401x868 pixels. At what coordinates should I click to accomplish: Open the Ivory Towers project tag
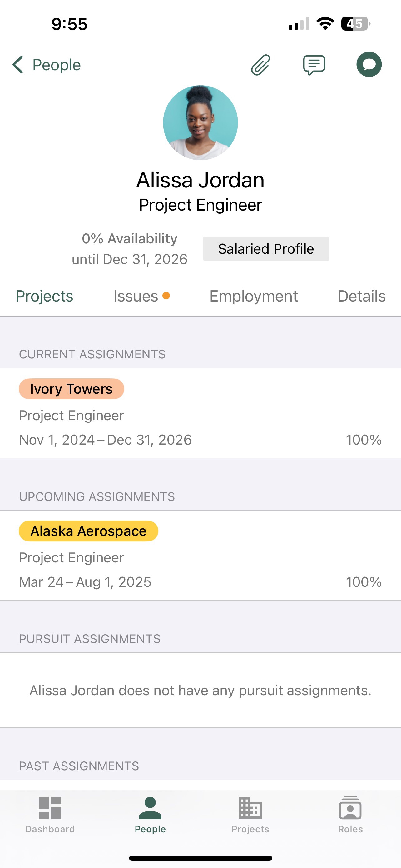(x=72, y=389)
